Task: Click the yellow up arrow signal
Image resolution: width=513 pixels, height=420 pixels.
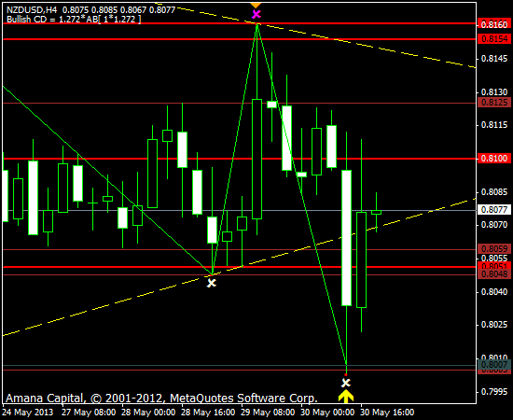Action: click(x=346, y=396)
